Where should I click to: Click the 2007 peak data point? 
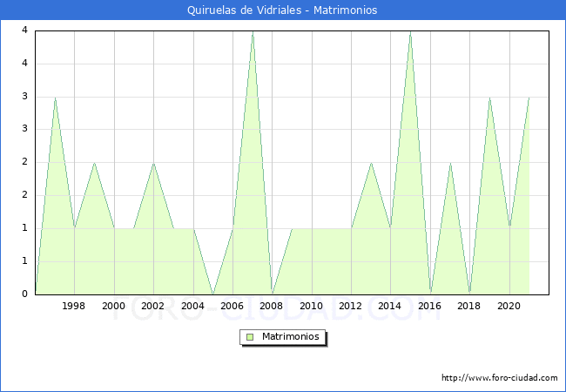(x=253, y=31)
